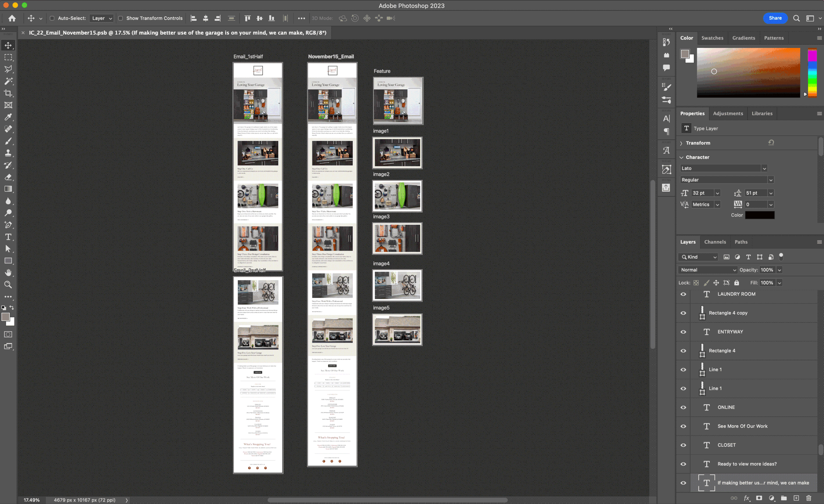Switch to the Channels tab

[715, 242]
